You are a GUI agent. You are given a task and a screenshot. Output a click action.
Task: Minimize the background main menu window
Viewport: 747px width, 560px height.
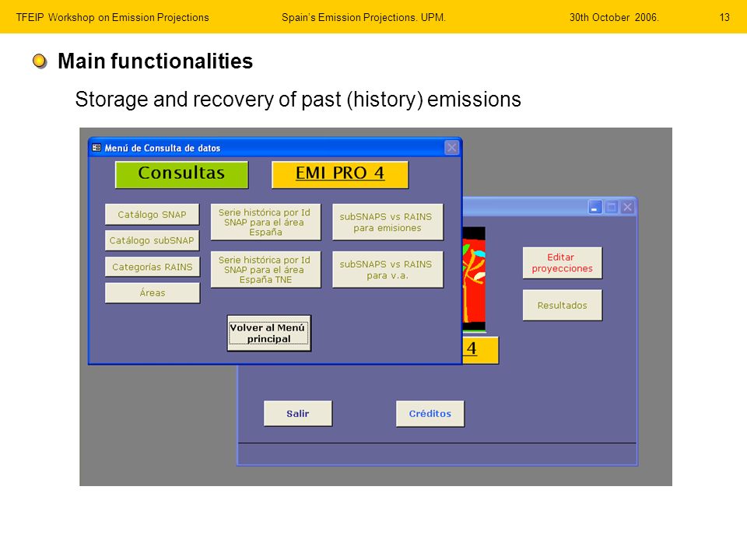point(594,207)
